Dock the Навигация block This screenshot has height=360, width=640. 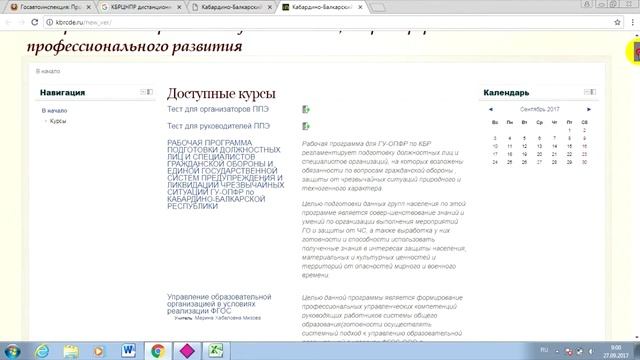150,92
